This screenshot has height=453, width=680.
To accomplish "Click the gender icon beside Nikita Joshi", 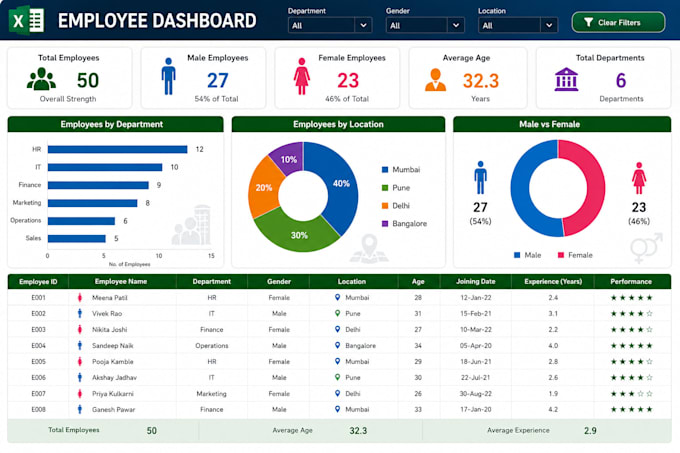I will click(80, 329).
